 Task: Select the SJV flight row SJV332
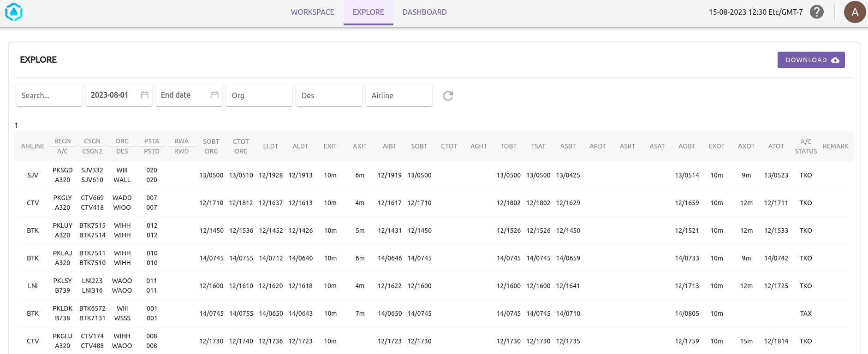click(92, 170)
